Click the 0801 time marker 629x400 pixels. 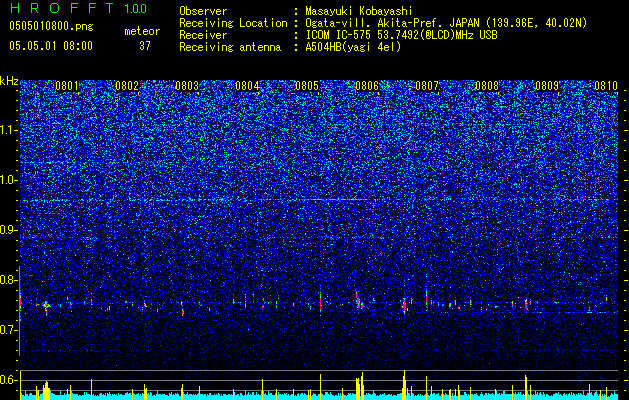[x=67, y=86]
